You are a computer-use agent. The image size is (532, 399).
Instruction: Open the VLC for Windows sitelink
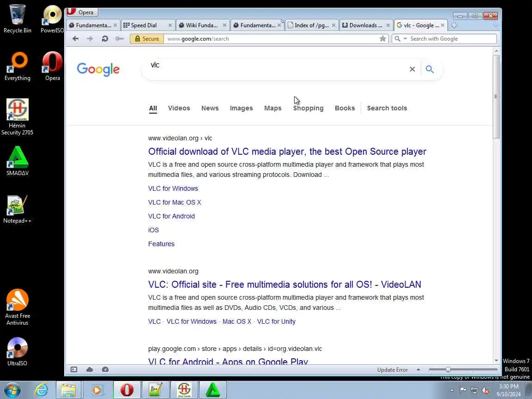point(173,188)
